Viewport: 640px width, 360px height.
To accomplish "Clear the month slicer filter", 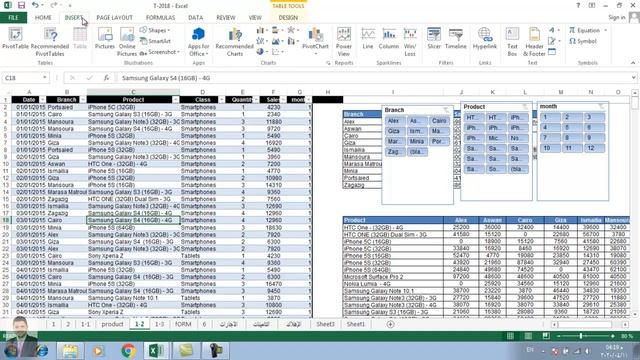I will 601,106.
